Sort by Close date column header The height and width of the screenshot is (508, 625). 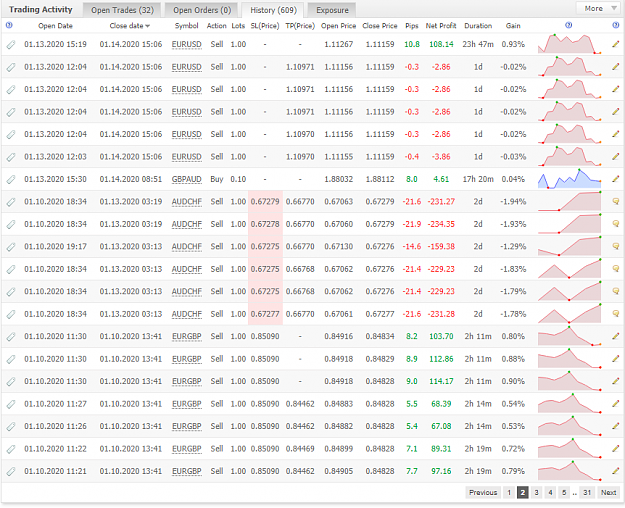pos(130,26)
